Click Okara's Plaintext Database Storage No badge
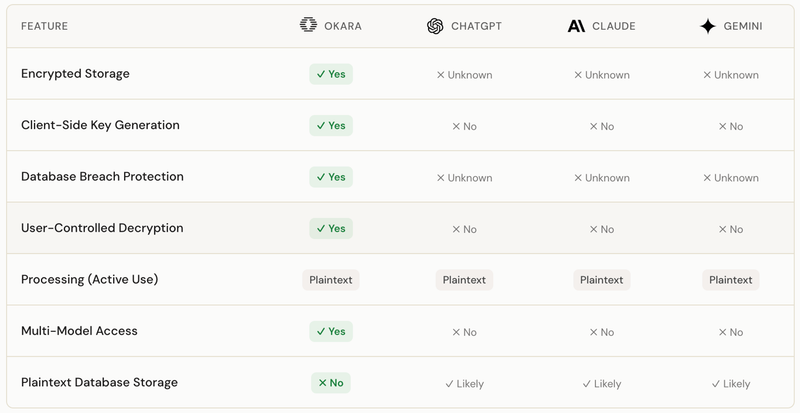Image resolution: width=800 pixels, height=413 pixels. coord(331,383)
